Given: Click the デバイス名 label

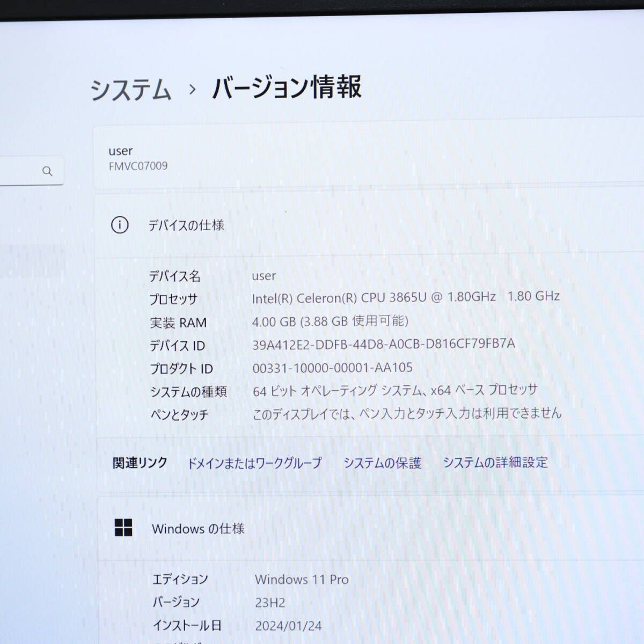Looking at the screenshot, I should [174, 276].
